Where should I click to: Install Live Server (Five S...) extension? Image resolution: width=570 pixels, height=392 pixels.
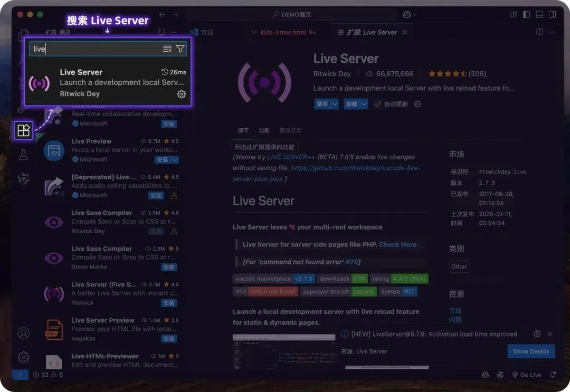169,303
